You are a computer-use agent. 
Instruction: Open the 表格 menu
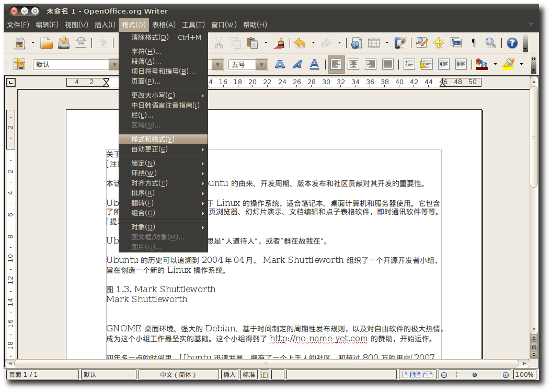pos(164,25)
